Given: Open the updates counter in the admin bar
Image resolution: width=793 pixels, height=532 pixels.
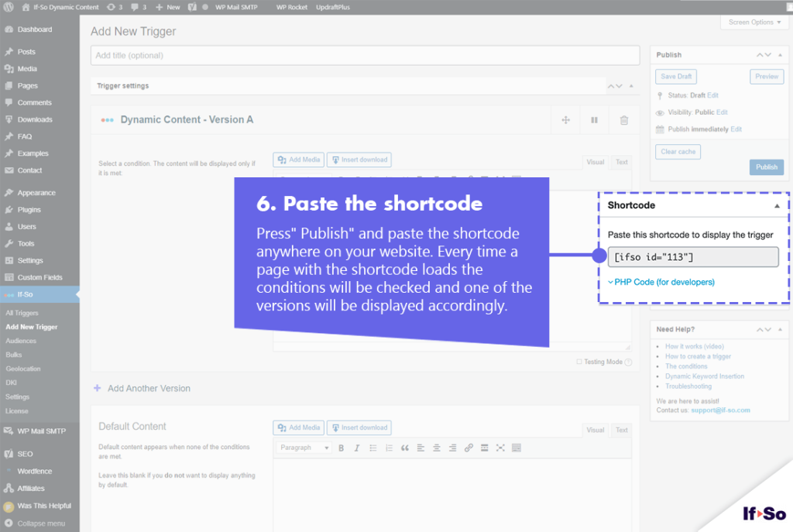Looking at the screenshot, I should pos(115,7).
